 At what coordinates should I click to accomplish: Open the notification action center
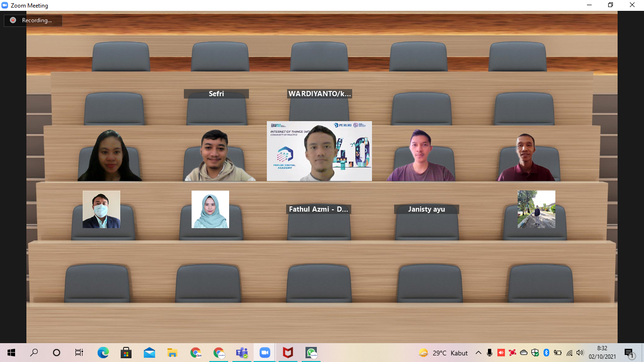click(x=629, y=353)
